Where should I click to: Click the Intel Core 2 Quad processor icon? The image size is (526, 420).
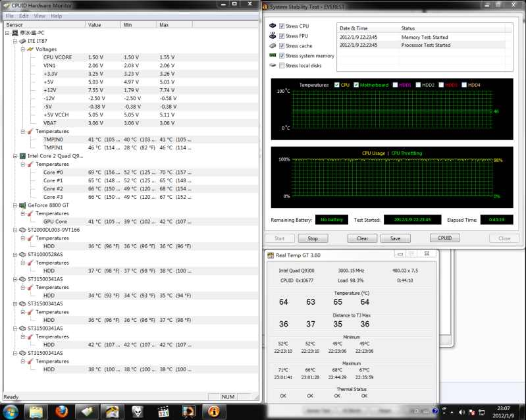tap(23, 156)
